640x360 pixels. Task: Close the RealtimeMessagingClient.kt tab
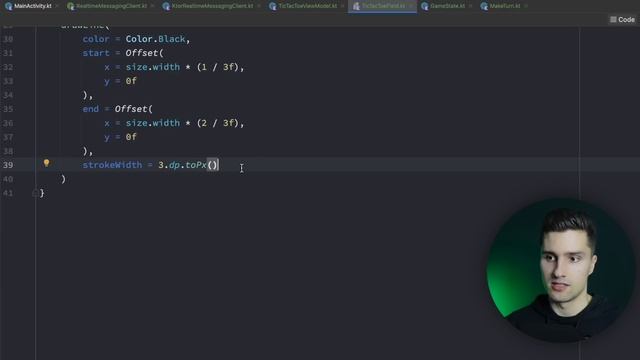(x=152, y=6)
